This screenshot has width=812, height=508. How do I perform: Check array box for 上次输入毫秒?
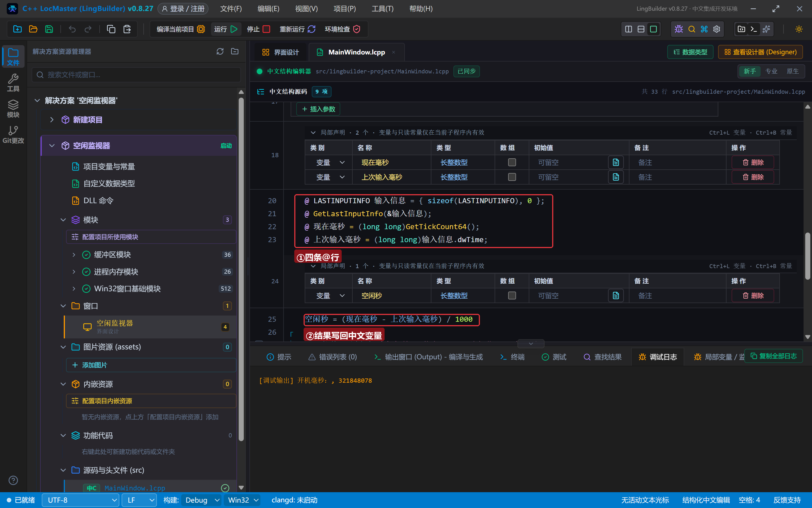click(x=512, y=177)
